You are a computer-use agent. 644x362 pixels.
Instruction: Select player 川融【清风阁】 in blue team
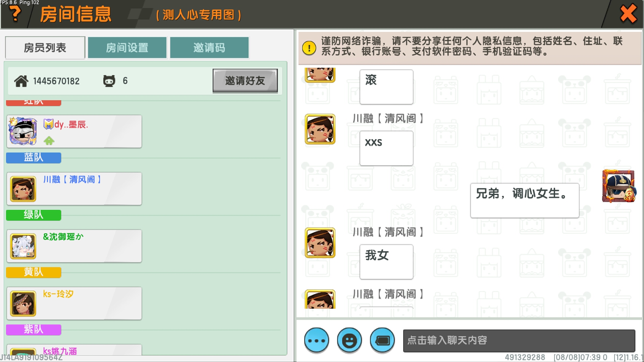pos(74,189)
